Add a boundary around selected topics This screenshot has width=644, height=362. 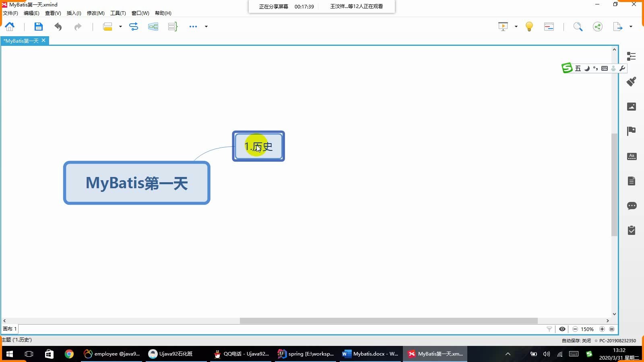click(x=153, y=27)
